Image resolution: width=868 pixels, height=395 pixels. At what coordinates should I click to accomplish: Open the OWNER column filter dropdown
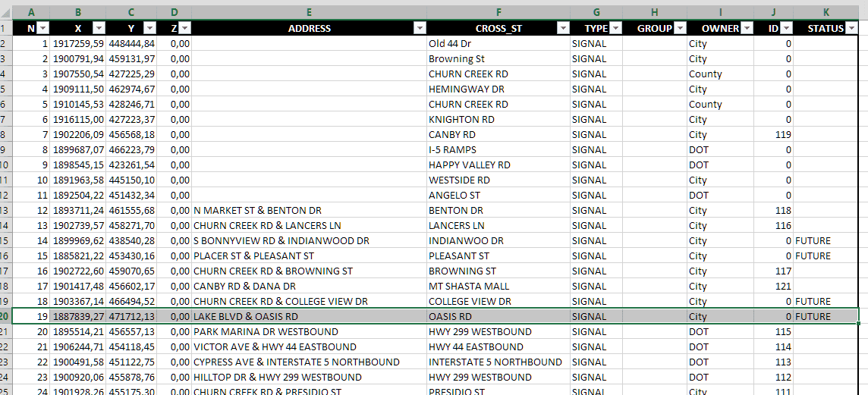click(x=747, y=28)
